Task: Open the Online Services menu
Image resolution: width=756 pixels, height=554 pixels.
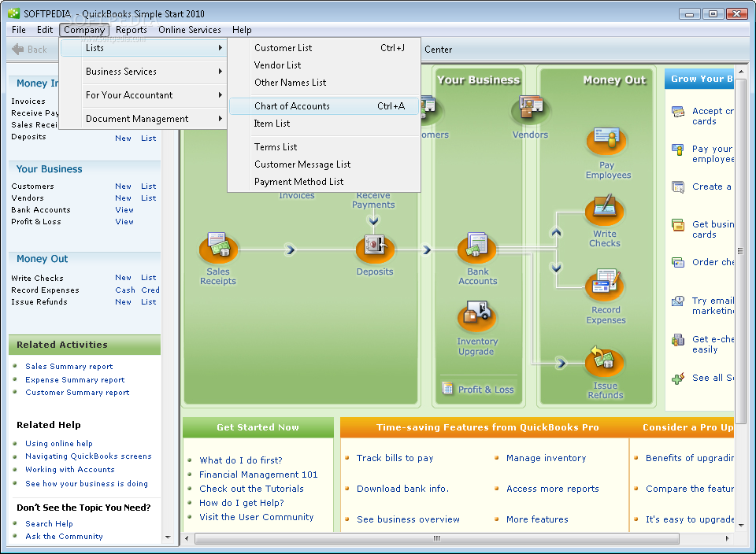Action: point(190,30)
